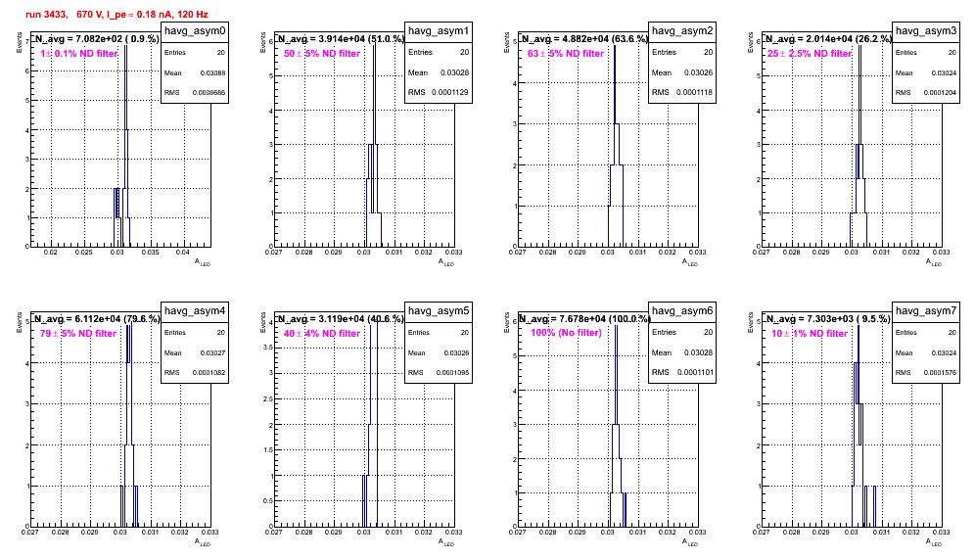Select the RMS value 0.0001576
Screen dimensions: 975x560
940,373
